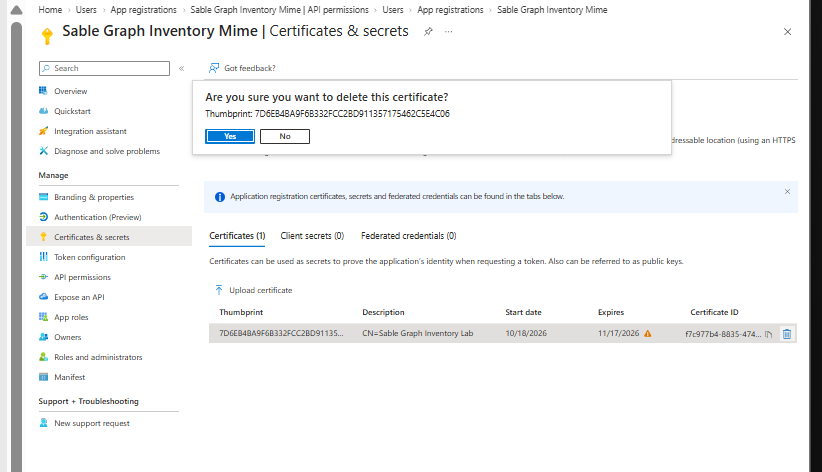Click the left vertical scrollbar thumb
This screenshot has height=472, width=822.
click(16, 246)
